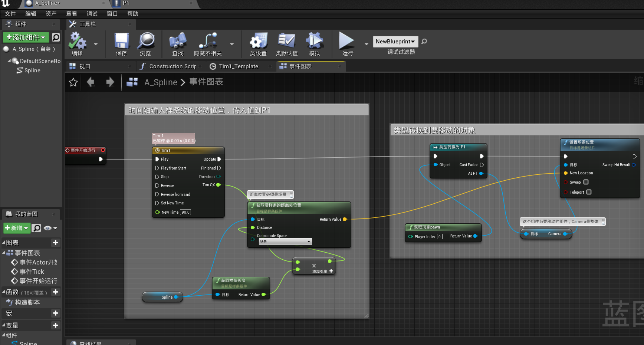Select 构造脚本 under functions
The height and width of the screenshot is (345, 644).
click(x=27, y=302)
